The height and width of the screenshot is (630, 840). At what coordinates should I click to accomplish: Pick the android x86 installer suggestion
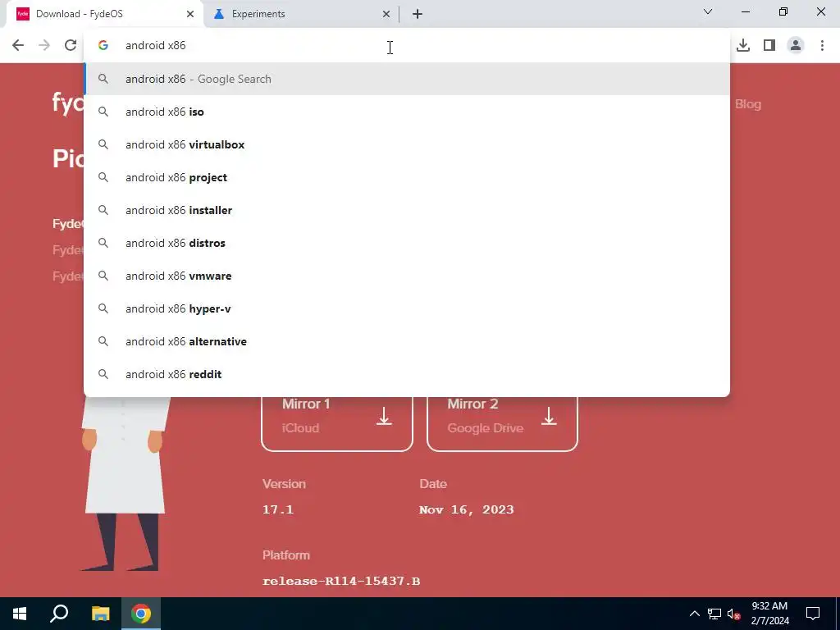pos(407,210)
